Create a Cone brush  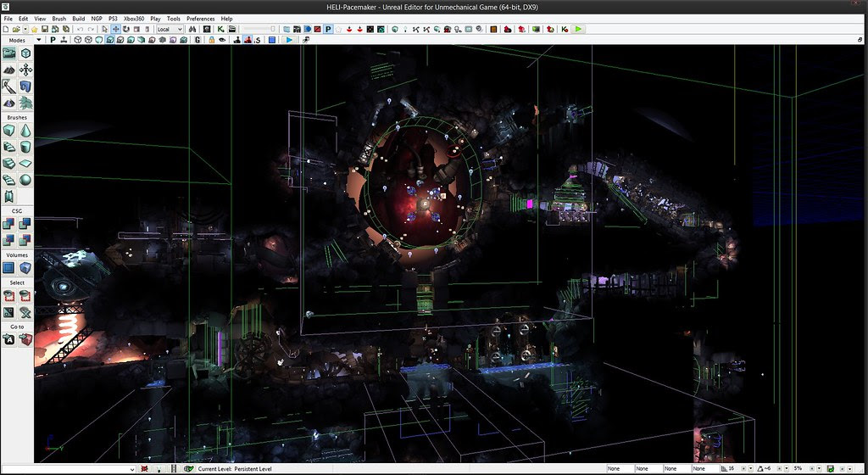(x=25, y=131)
